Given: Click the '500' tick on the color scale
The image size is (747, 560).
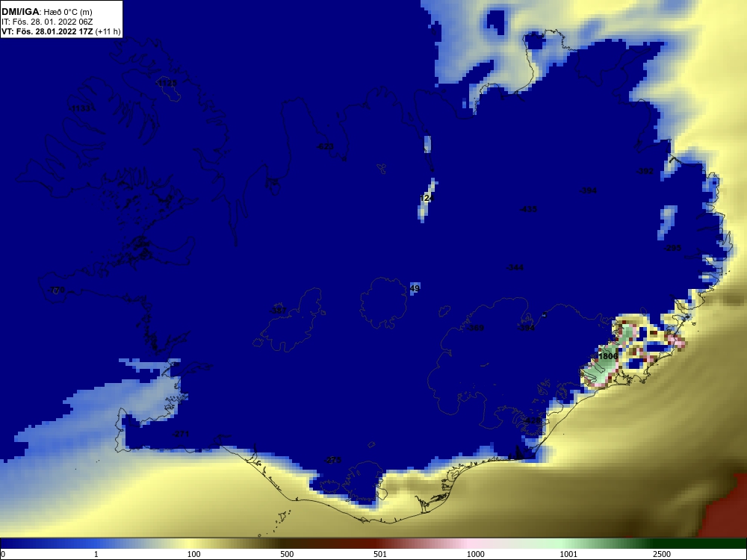Looking at the screenshot, I should 287,554.
